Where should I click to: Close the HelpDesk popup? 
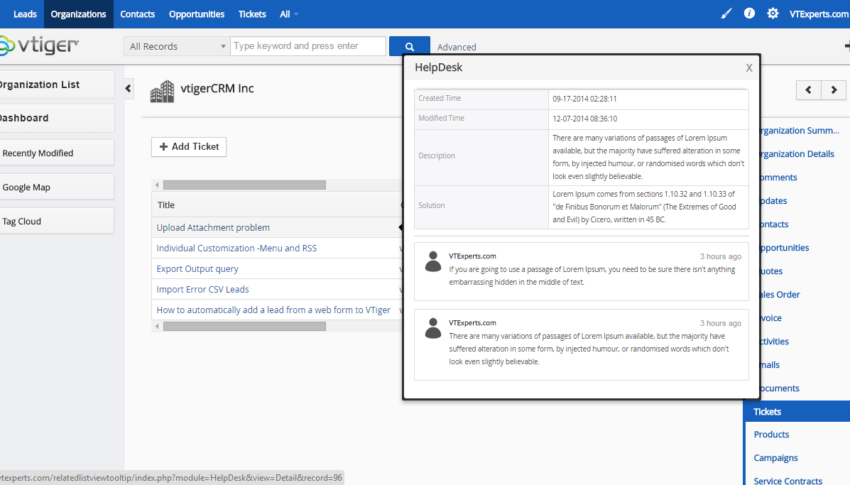pos(749,68)
